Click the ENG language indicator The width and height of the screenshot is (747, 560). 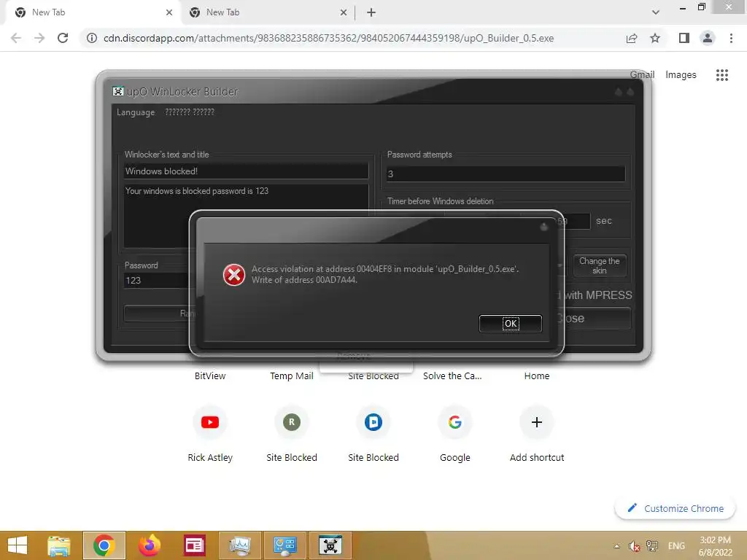pos(676,546)
